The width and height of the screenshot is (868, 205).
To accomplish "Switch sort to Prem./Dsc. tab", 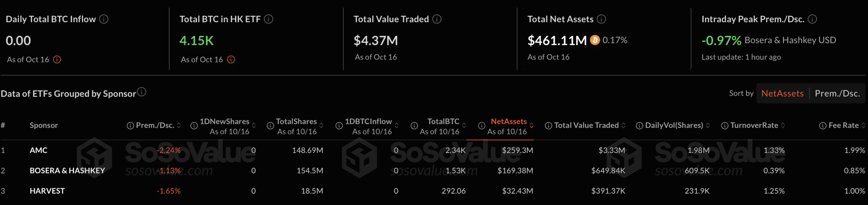I will coord(837,93).
